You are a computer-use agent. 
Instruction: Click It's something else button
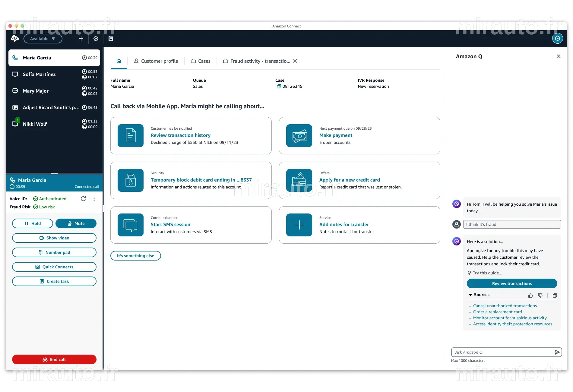pos(135,256)
